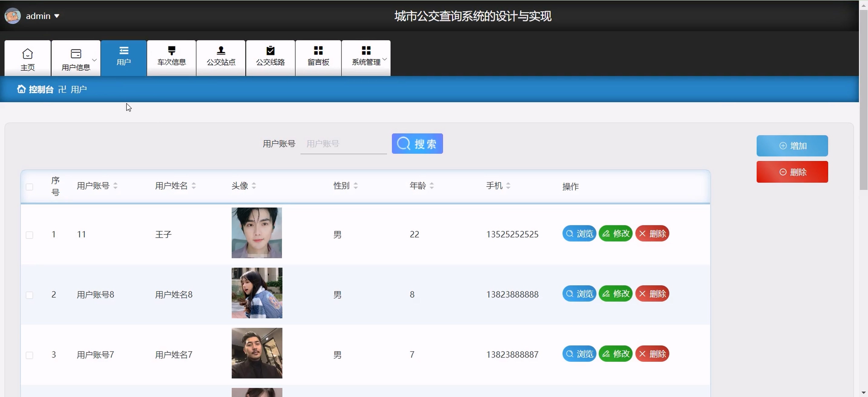Select the 用户 tab
The height and width of the screenshot is (397, 868).
pyautogui.click(x=124, y=58)
